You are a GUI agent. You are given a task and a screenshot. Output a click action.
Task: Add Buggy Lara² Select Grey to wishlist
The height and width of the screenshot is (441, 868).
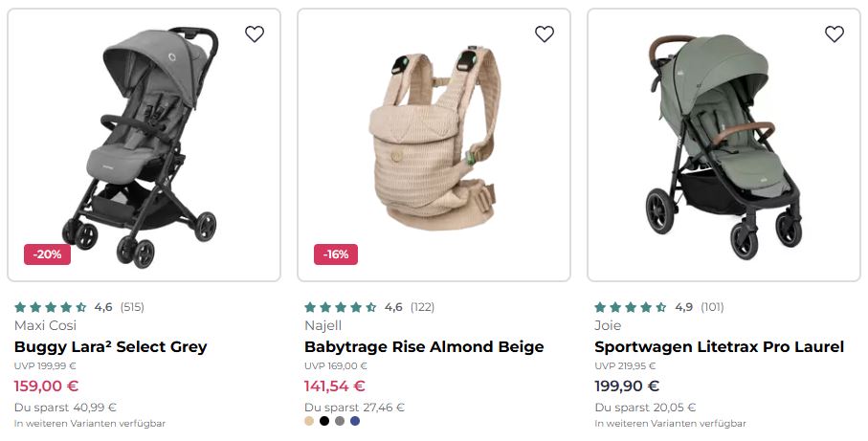point(255,34)
